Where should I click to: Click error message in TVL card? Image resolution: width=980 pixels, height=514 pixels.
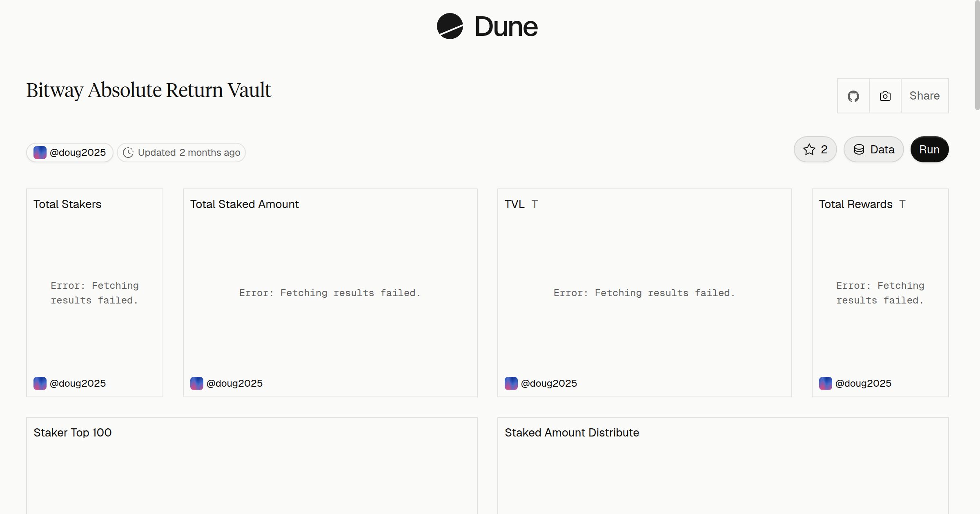644,293
